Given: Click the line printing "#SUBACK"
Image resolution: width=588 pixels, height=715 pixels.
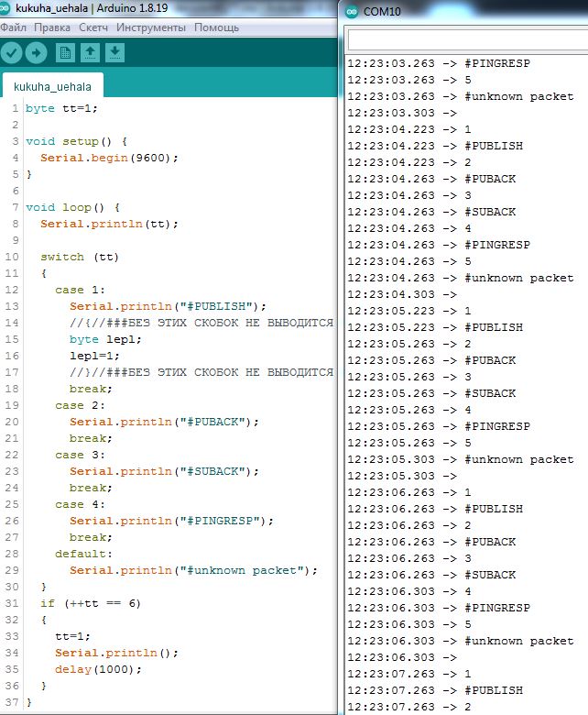Looking at the screenshot, I should click(x=164, y=471).
